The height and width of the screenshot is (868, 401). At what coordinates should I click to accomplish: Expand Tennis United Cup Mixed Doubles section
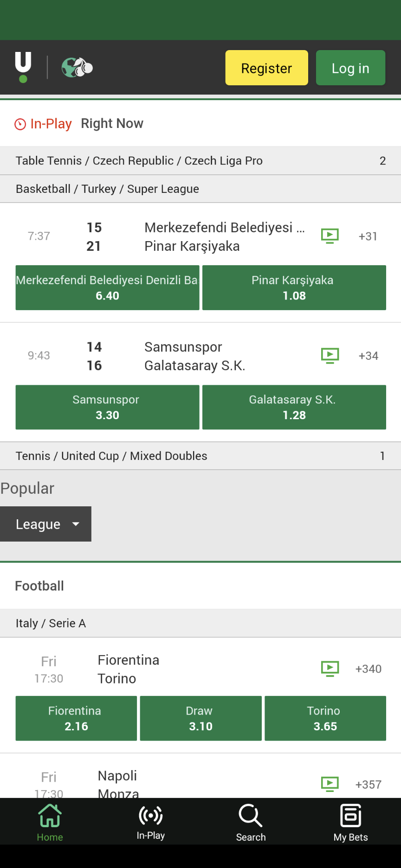pyautogui.click(x=200, y=456)
